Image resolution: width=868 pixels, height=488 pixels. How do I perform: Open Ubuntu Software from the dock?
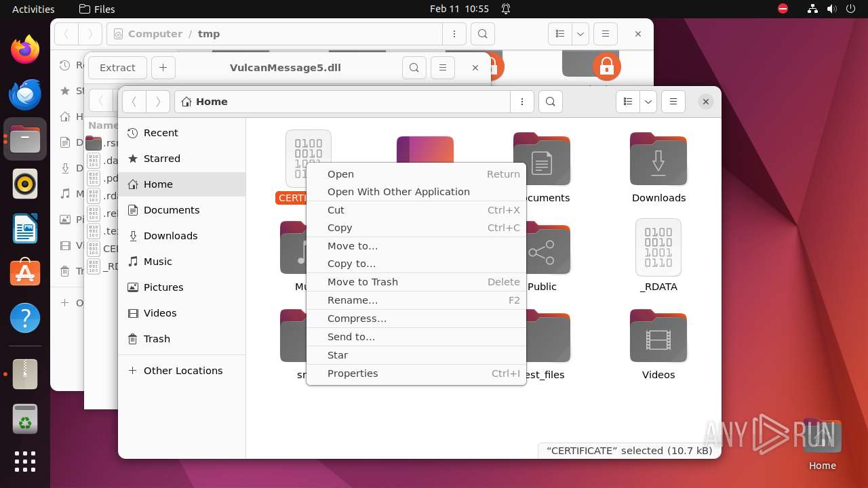(25, 273)
